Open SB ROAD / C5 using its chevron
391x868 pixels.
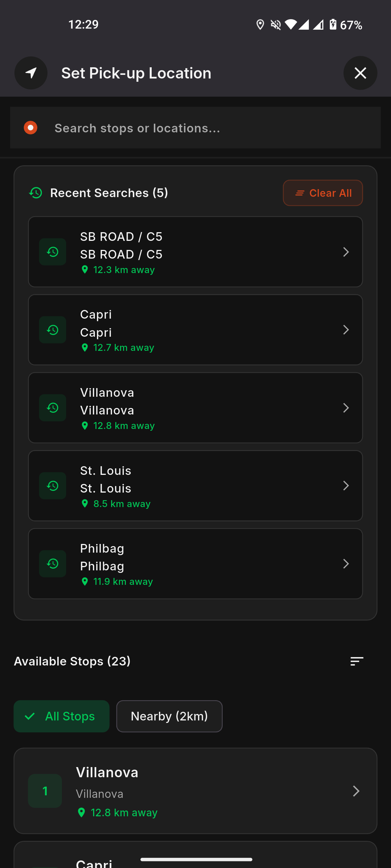coord(346,252)
